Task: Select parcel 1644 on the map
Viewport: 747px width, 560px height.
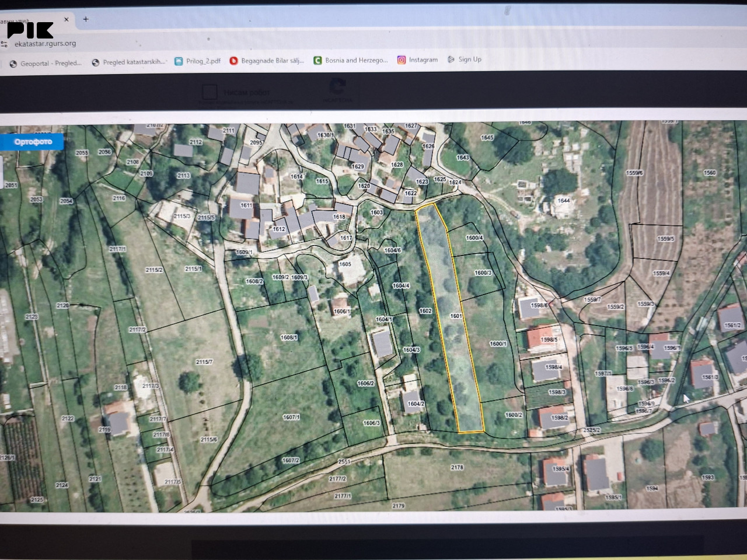Action: coord(563,201)
